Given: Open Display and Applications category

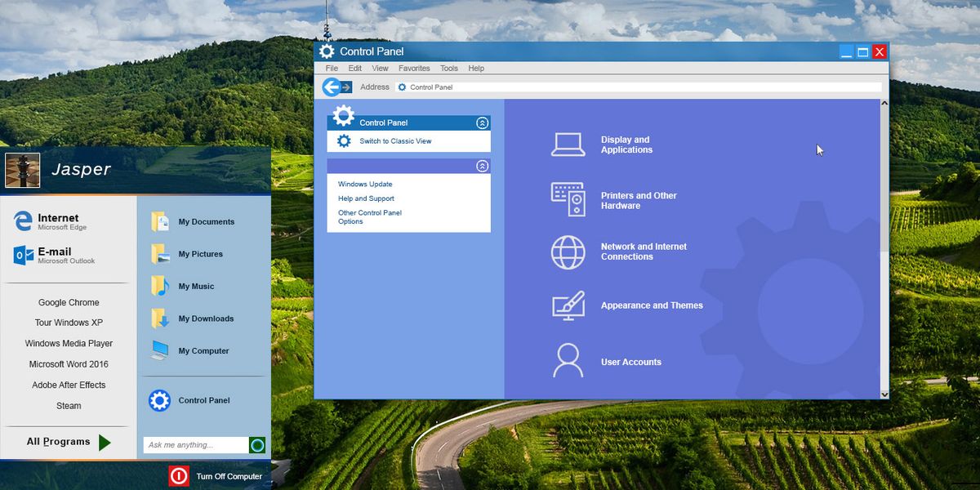Looking at the screenshot, I should point(626,145).
